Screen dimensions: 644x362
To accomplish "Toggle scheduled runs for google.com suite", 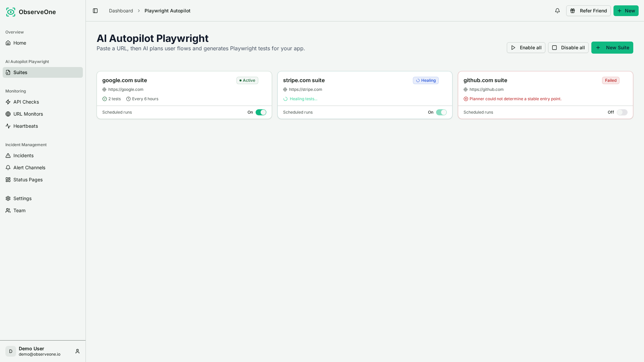I will (261, 112).
